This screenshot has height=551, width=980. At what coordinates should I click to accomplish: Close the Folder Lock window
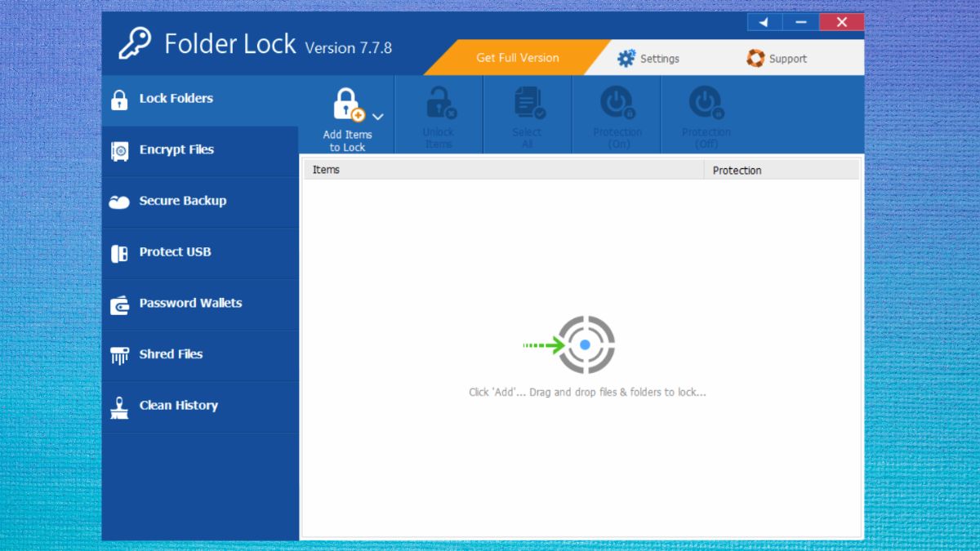point(842,22)
